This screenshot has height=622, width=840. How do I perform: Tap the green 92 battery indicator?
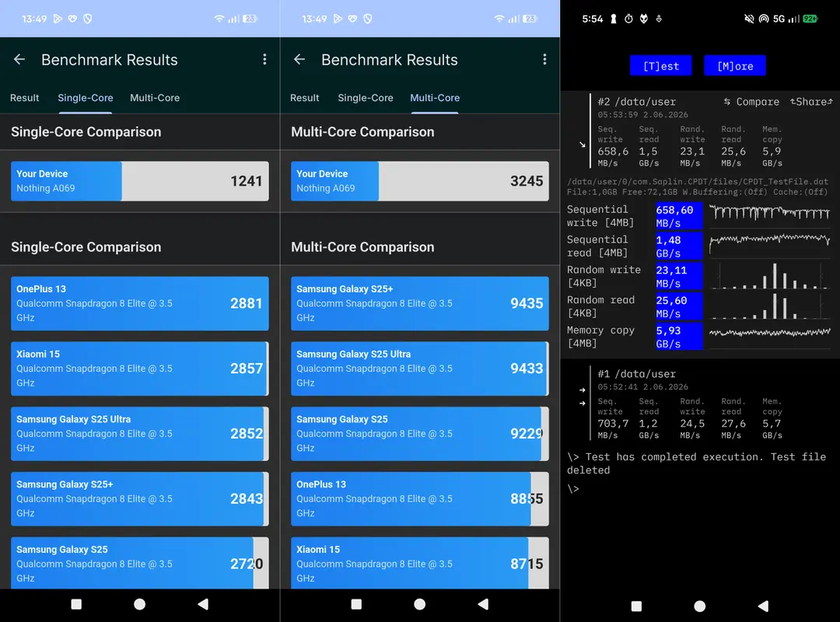click(x=810, y=19)
